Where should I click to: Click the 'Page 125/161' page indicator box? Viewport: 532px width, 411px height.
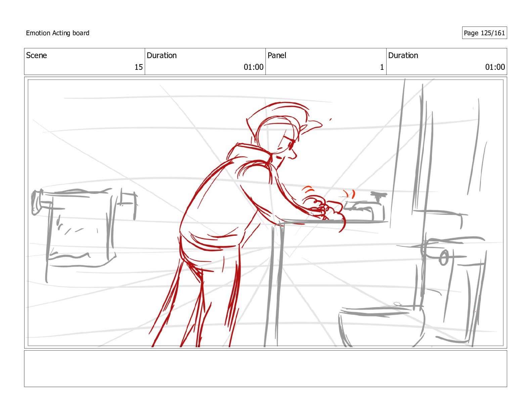pyautogui.click(x=484, y=33)
